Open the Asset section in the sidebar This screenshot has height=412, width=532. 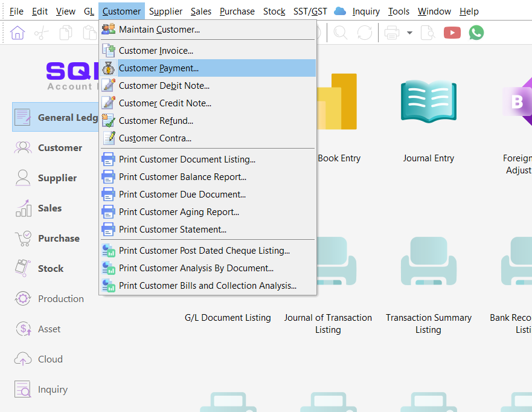point(49,329)
